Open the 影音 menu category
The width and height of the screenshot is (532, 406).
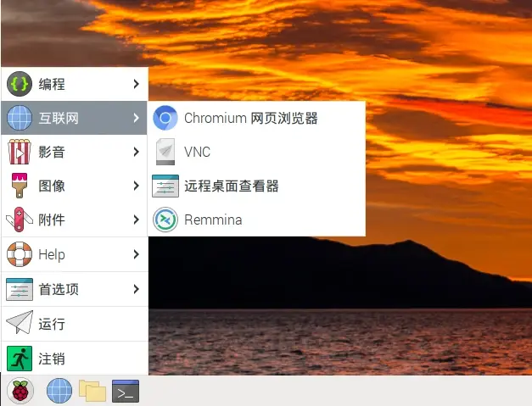tap(75, 152)
